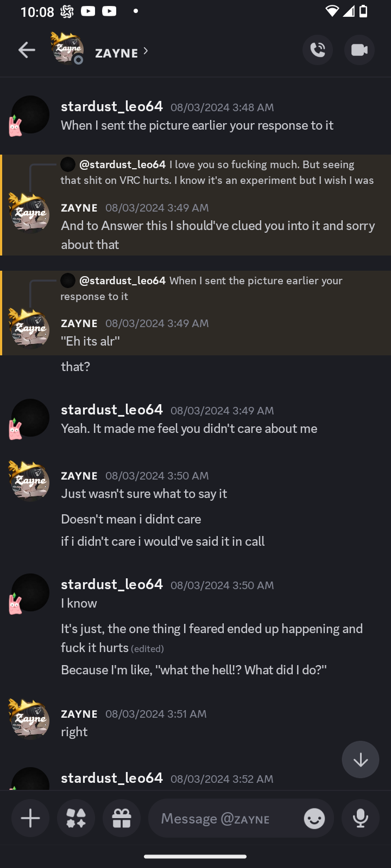Select the "Eh its alr" message
Image resolution: width=391 pixels, height=868 pixels.
(91, 341)
